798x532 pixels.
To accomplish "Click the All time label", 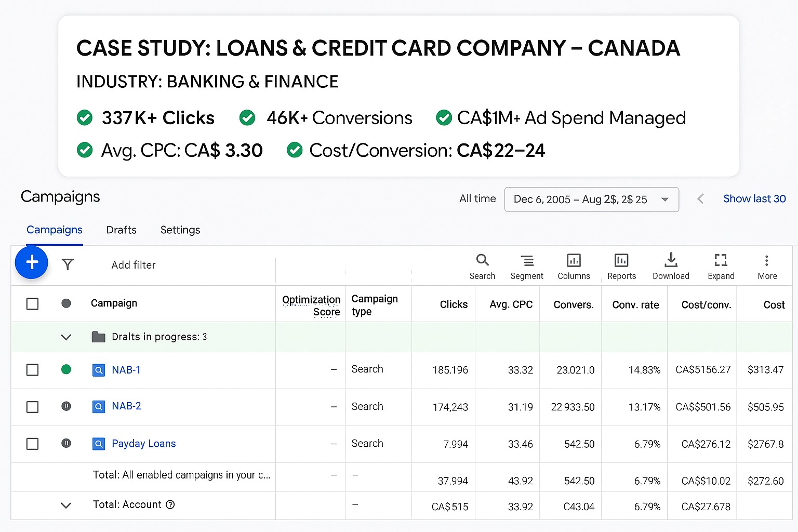I will [477, 198].
